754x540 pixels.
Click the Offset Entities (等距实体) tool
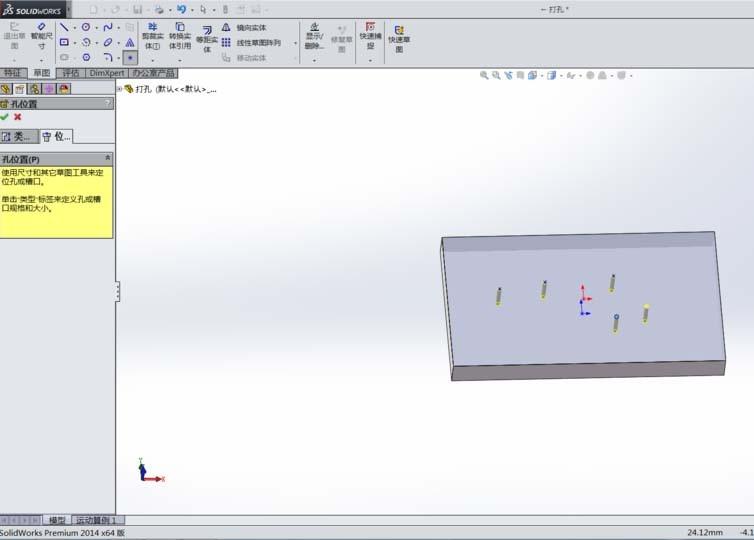pos(207,38)
